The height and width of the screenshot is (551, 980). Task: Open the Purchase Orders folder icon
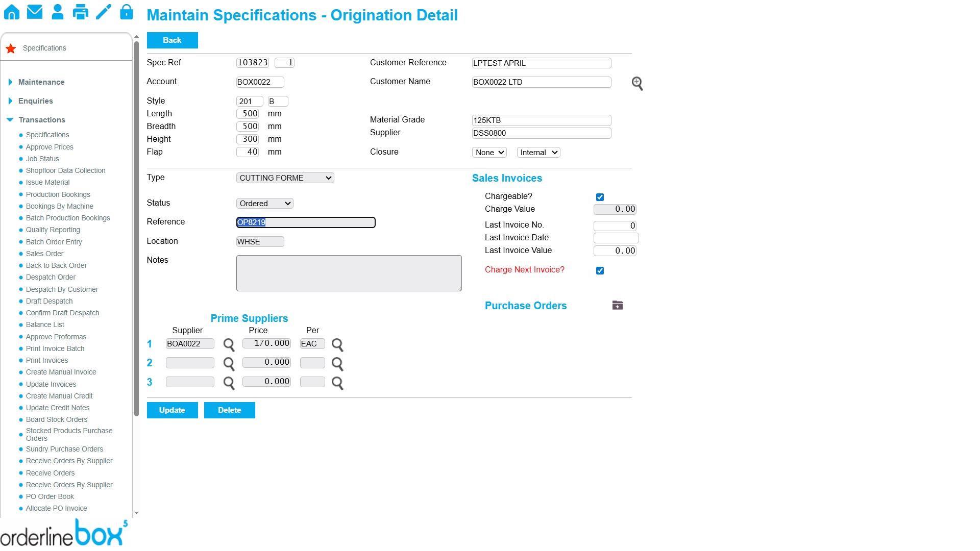(x=617, y=306)
